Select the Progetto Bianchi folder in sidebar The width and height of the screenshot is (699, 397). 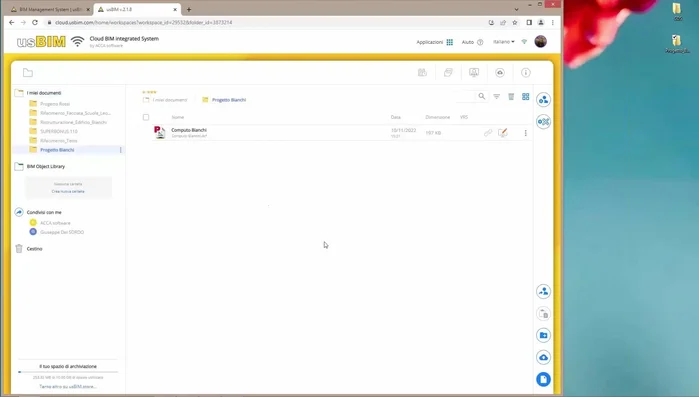coord(57,150)
